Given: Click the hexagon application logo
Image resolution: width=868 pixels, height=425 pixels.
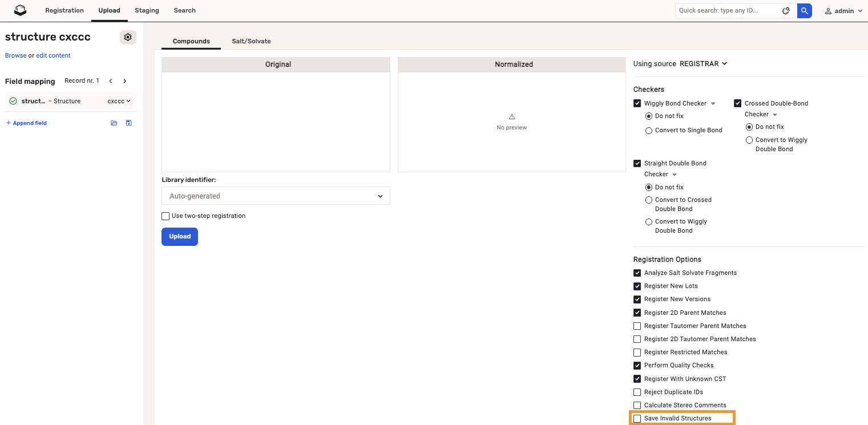Looking at the screenshot, I should (x=19, y=10).
